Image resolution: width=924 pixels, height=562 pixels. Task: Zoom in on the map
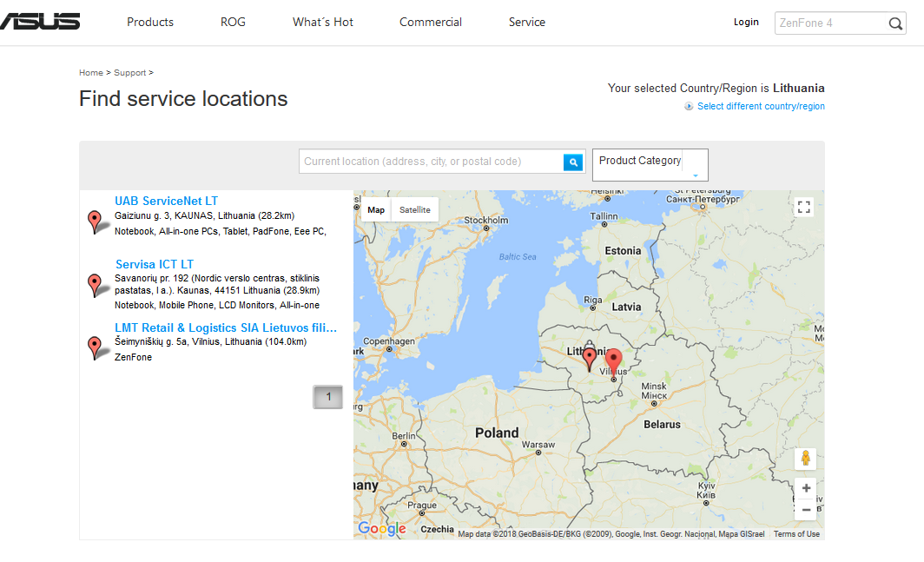[806, 488]
